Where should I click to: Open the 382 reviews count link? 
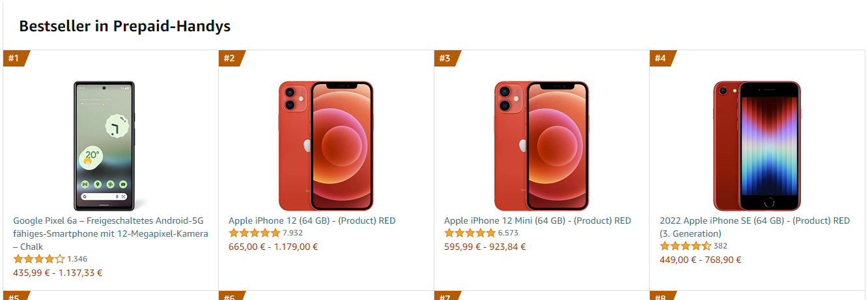click(x=720, y=246)
